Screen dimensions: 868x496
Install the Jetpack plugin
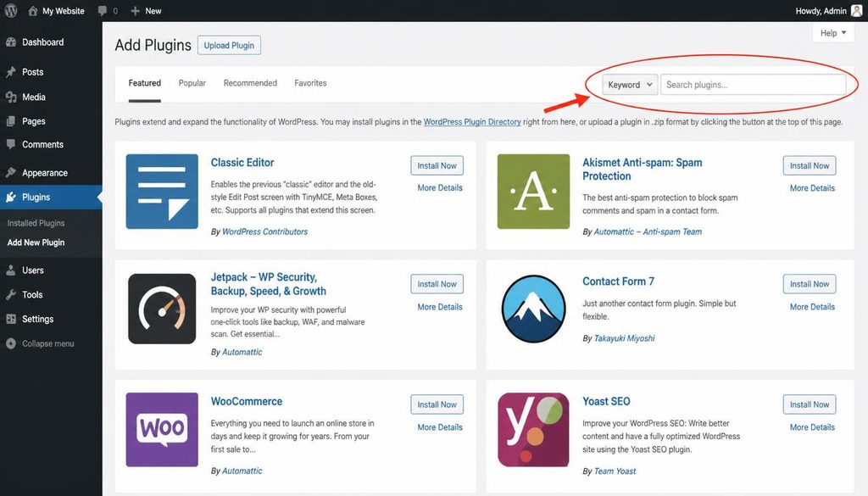coord(437,284)
